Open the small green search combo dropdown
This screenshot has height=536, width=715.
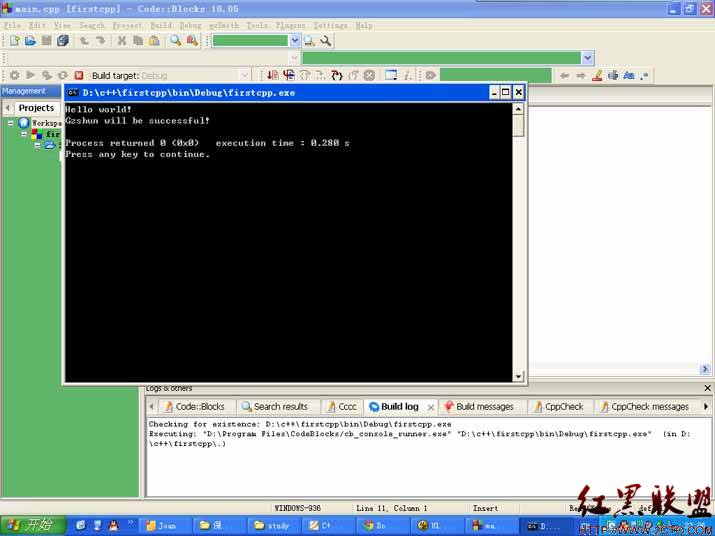coord(295,41)
